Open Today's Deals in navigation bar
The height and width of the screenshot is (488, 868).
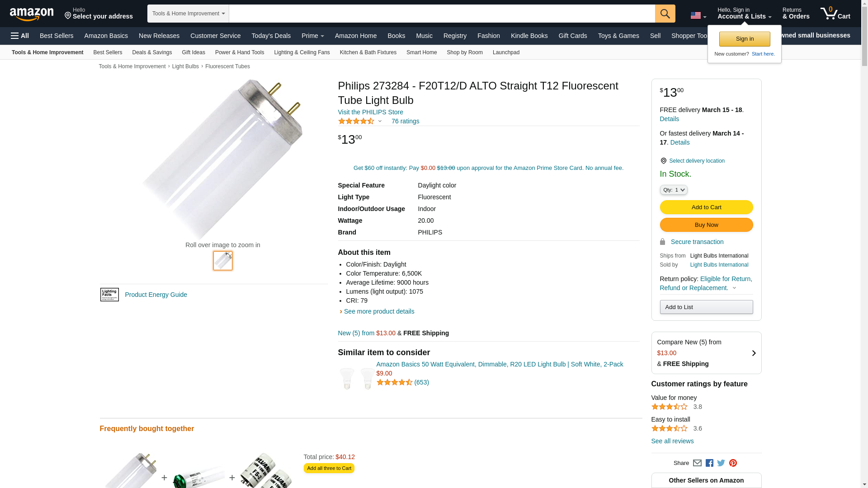pyautogui.click(x=271, y=36)
